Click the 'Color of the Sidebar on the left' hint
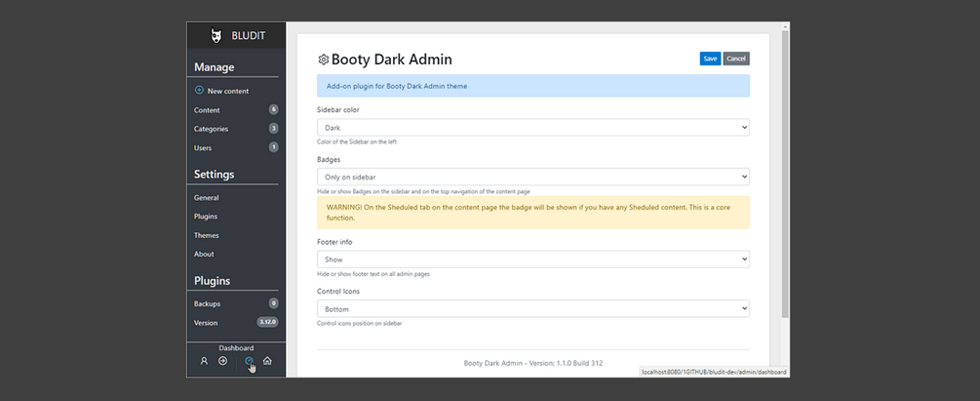 tap(357, 142)
